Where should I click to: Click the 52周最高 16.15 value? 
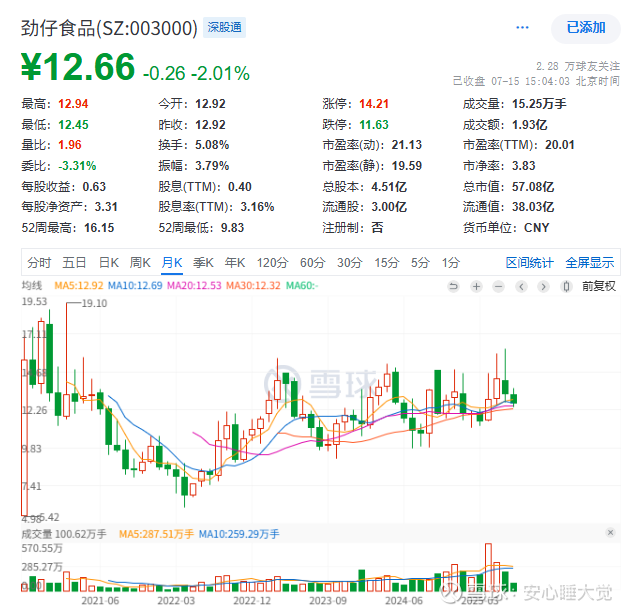[x=99, y=228]
